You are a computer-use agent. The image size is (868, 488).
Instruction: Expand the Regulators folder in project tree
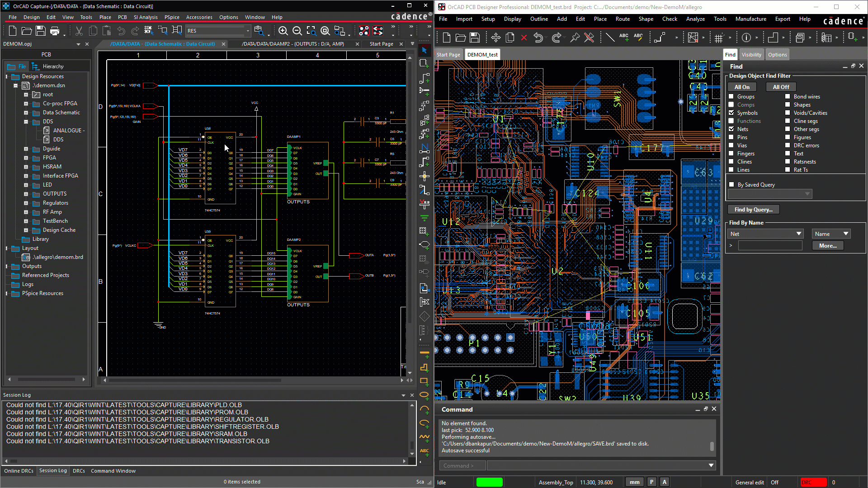click(x=26, y=203)
